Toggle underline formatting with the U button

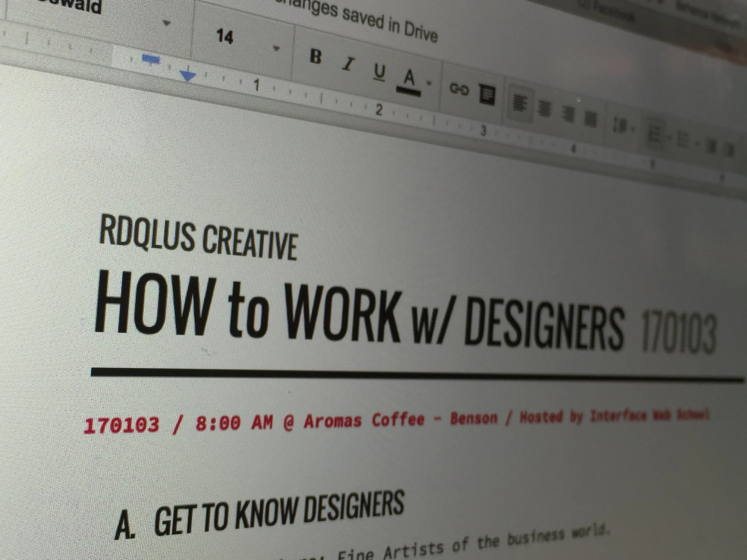[x=379, y=72]
